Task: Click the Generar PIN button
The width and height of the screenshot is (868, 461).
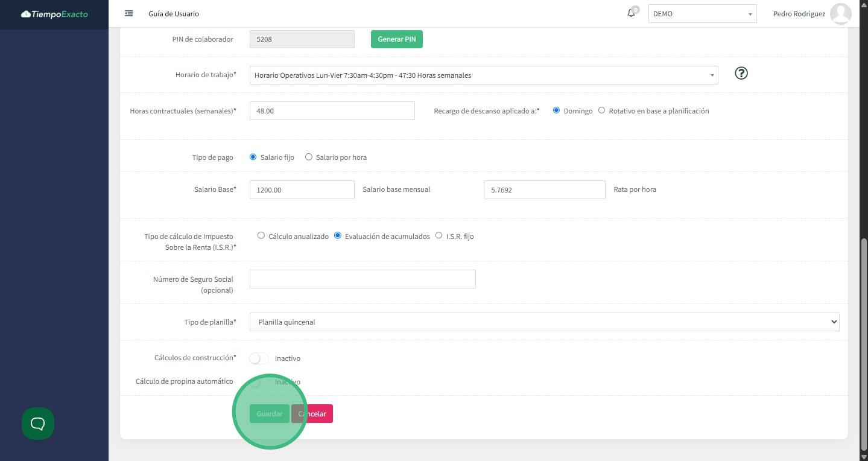Action: [396, 39]
